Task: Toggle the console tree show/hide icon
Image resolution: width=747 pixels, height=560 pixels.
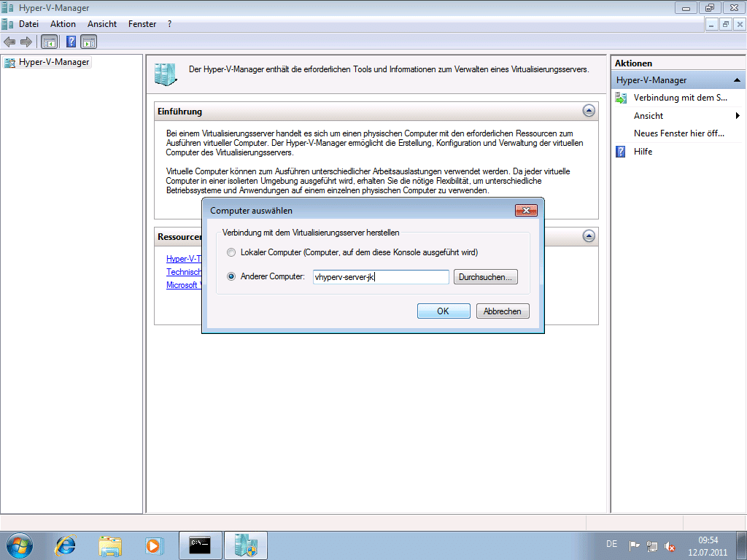Action: [50, 42]
